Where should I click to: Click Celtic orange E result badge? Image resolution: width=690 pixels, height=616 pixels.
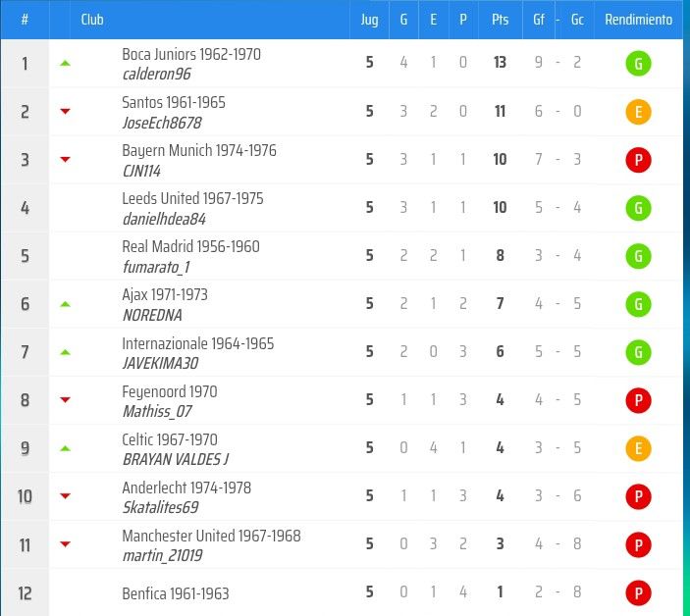tap(638, 448)
